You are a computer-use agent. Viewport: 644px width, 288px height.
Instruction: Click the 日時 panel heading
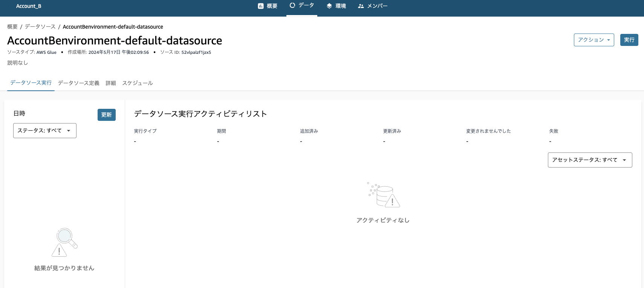(x=19, y=113)
